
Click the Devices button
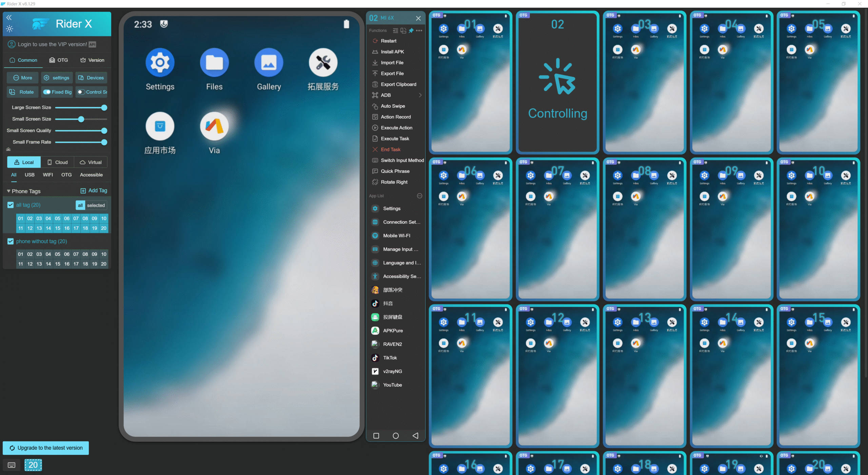tap(91, 78)
